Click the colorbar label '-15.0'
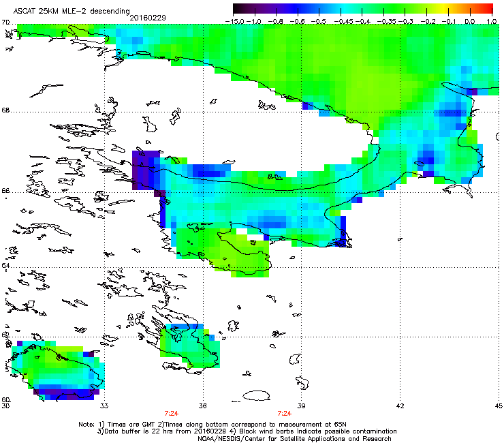 tap(235, 22)
